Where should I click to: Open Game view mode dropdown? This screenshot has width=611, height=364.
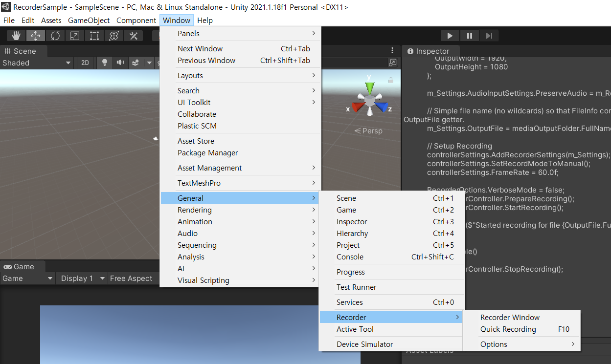click(x=27, y=278)
